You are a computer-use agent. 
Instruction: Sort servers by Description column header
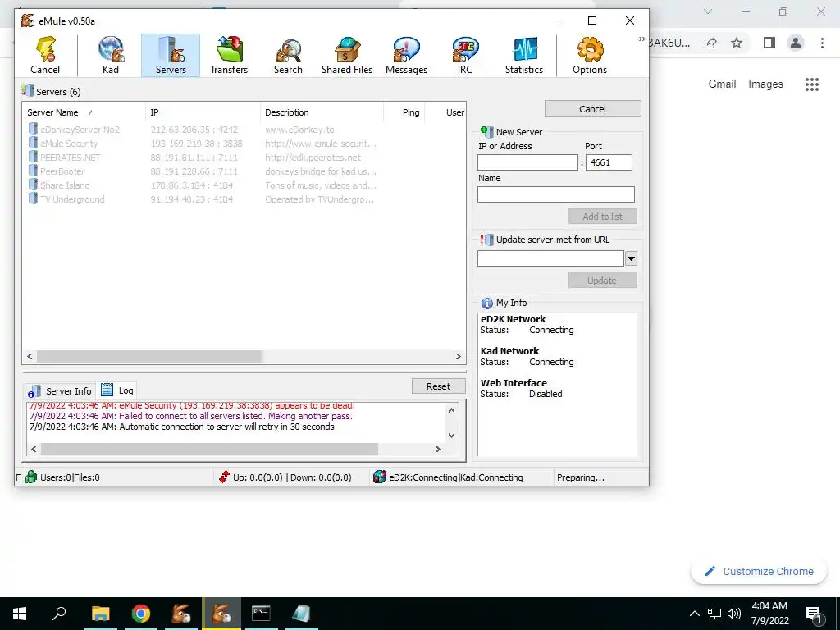322,112
